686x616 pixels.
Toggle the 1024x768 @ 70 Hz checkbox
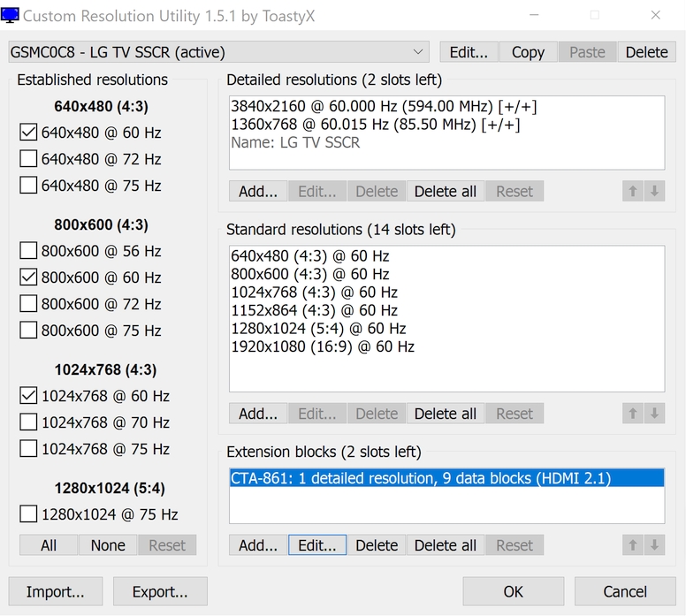tap(28, 422)
